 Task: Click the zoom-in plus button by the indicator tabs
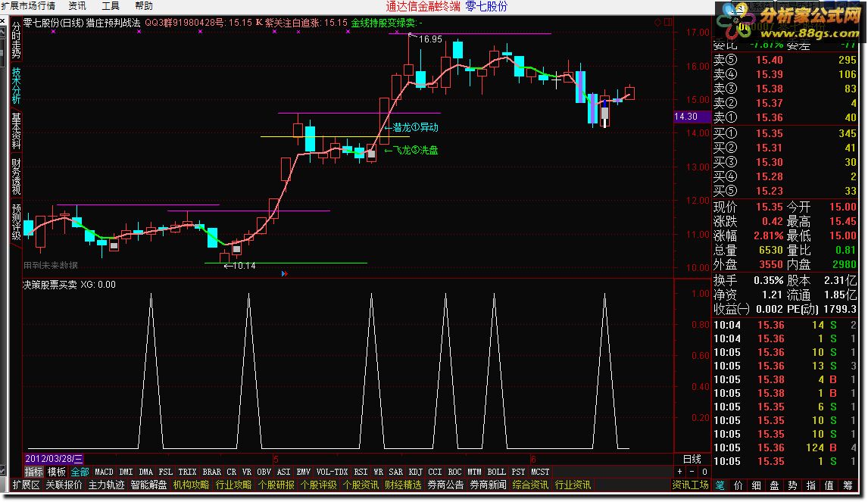(x=680, y=472)
